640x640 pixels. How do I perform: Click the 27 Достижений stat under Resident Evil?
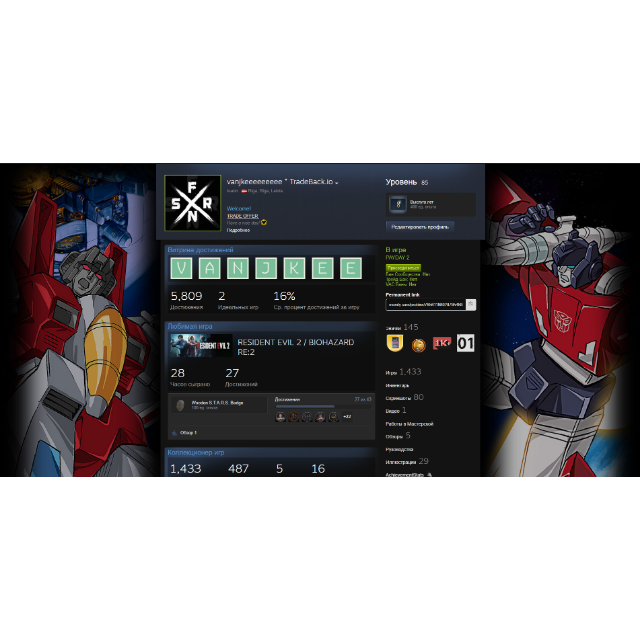pyautogui.click(x=241, y=378)
